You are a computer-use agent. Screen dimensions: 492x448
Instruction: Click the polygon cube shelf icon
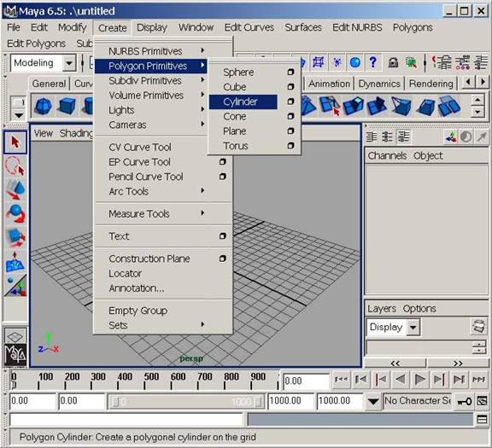coord(67,107)
